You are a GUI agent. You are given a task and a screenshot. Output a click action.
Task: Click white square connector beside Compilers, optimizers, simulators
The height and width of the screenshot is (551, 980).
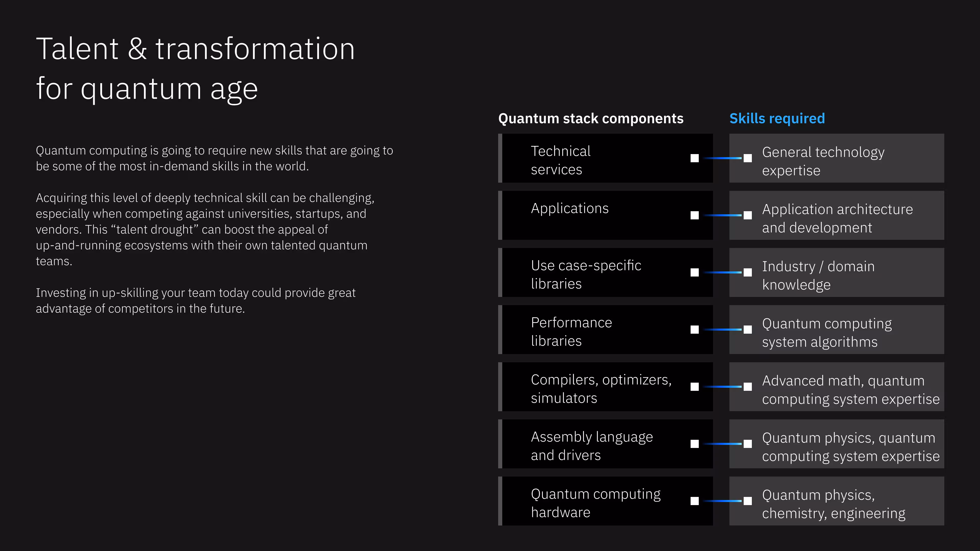pos(695,387)
